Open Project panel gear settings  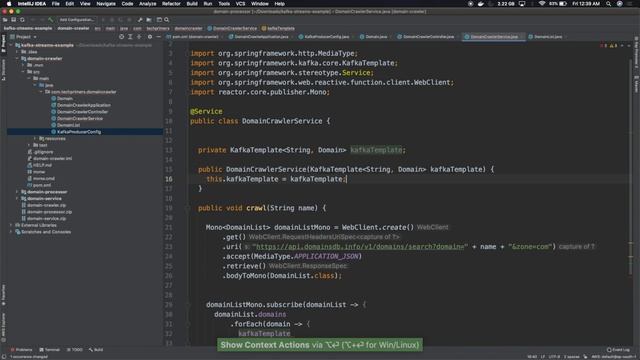point(150,37)
